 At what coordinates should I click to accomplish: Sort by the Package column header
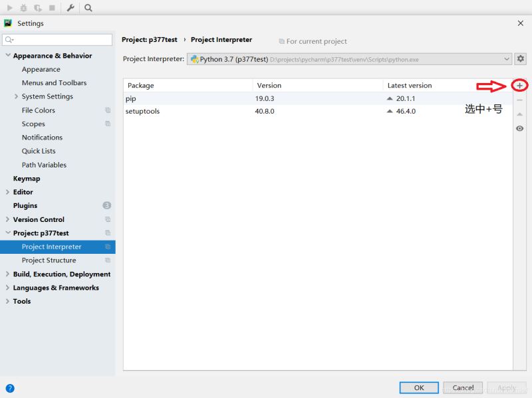[188, 86]
